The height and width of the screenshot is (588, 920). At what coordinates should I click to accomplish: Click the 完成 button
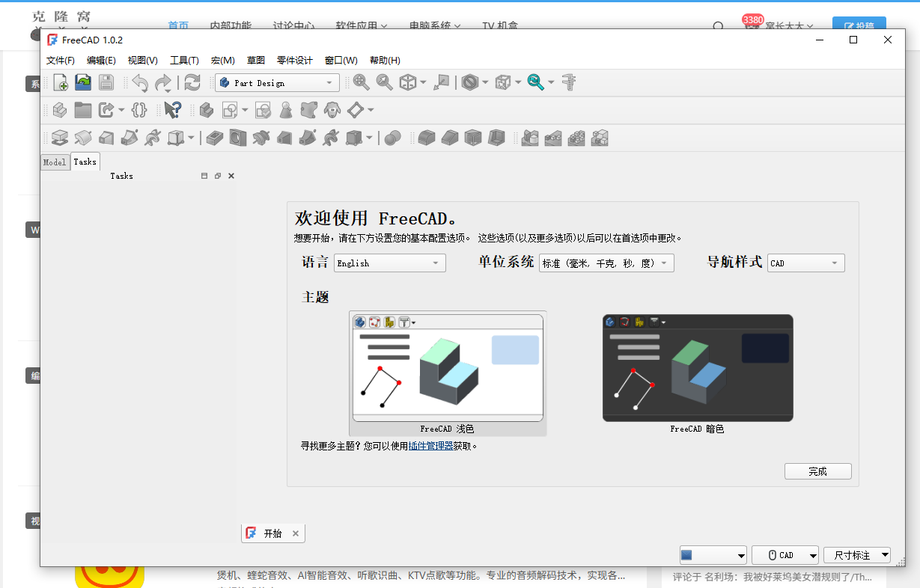(x=817, y=471)
